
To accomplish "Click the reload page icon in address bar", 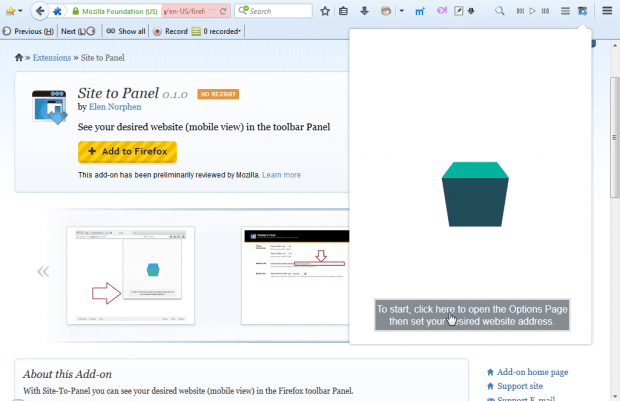I will [223, 11].
